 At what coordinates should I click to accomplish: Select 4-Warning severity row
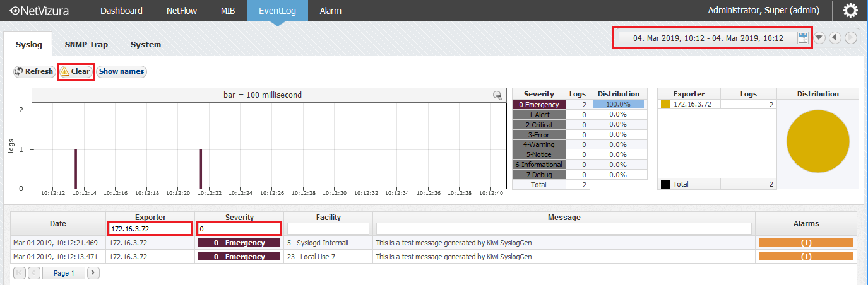[539, 144]
